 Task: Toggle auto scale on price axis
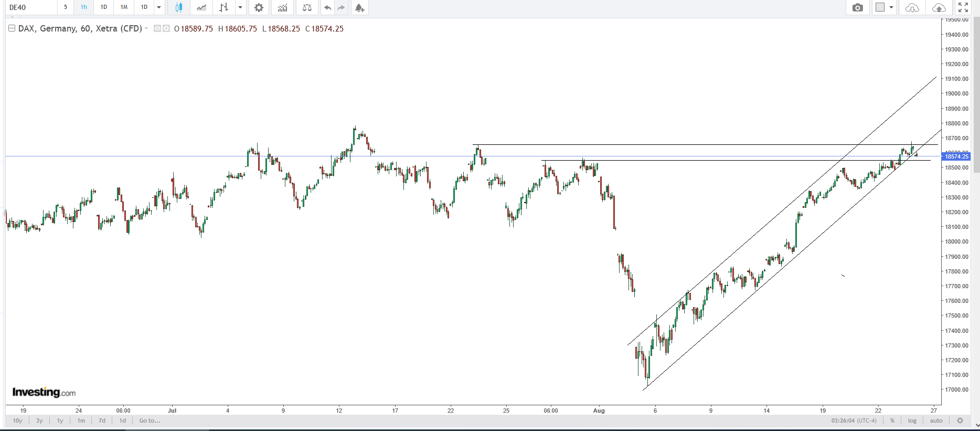[936, 421]
